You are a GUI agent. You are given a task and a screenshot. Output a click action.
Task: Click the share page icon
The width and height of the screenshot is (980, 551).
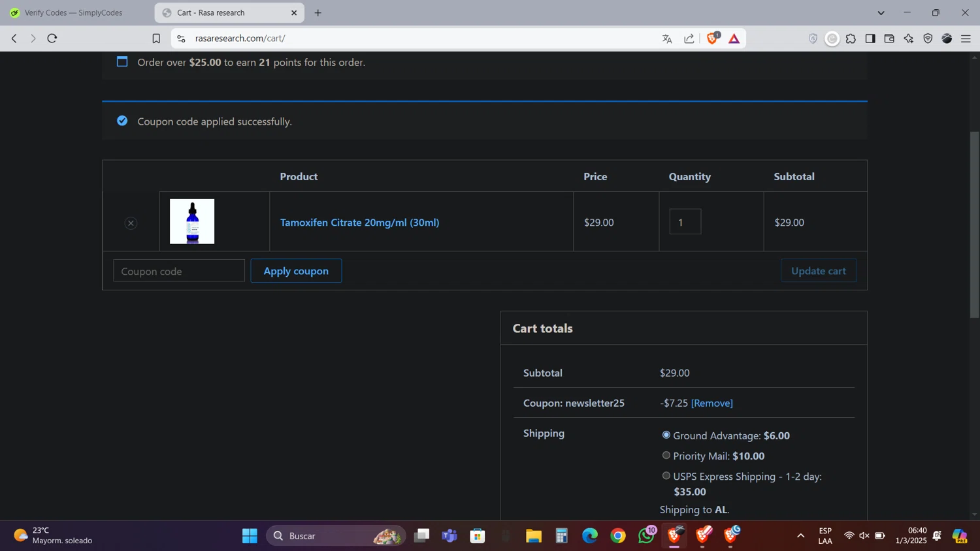pos(689,39)
